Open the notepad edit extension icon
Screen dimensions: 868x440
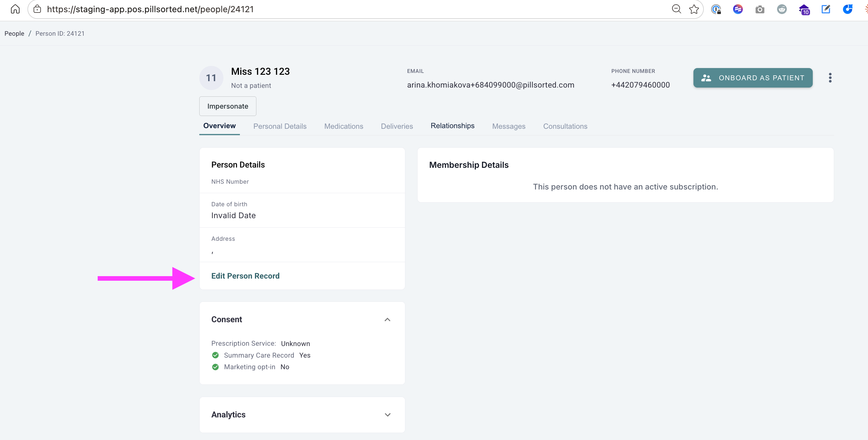[826, 9]
